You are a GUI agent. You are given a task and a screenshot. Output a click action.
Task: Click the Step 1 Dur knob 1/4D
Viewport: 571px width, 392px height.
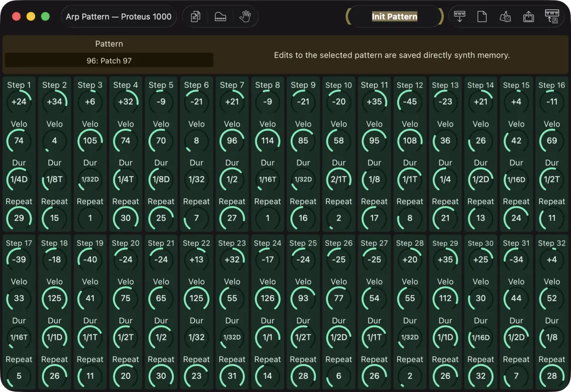pos(19,179)
